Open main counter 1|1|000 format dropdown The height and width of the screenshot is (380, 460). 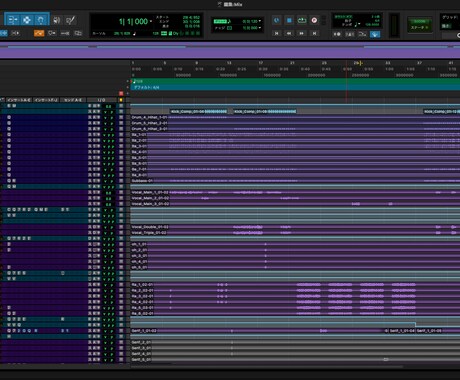(x=151, y=21)
